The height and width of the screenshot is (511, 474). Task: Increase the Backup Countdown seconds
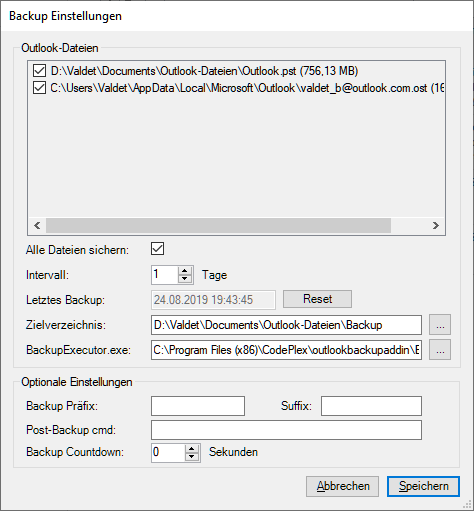click(192, 448)
